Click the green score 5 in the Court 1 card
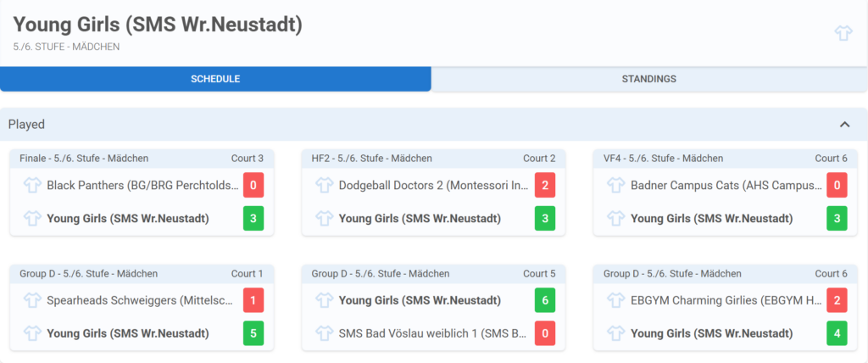Image resolution: width=868 pixels, height=363 pixels. coord(253,333)
